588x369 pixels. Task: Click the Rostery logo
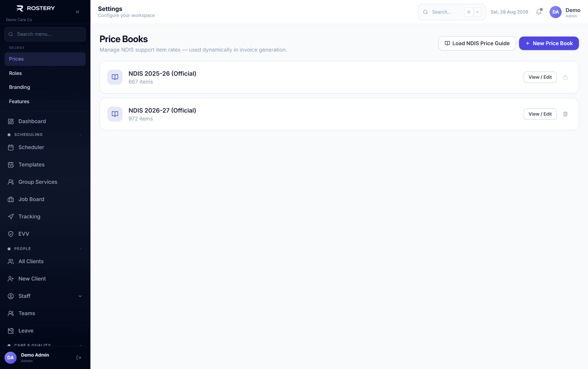pyautogui.click(x=36, y=8)
